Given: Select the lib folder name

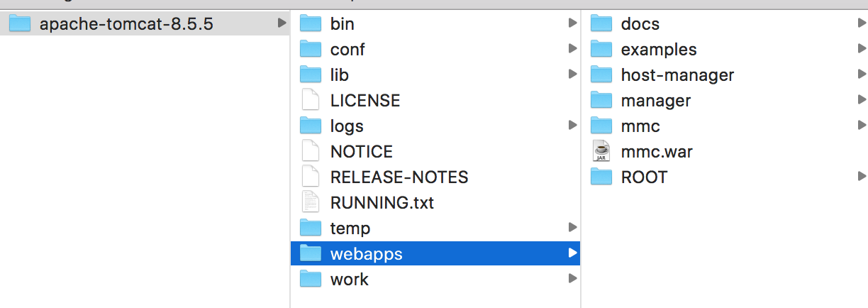Looking at the screenshot, I should [x=340, y=75].
